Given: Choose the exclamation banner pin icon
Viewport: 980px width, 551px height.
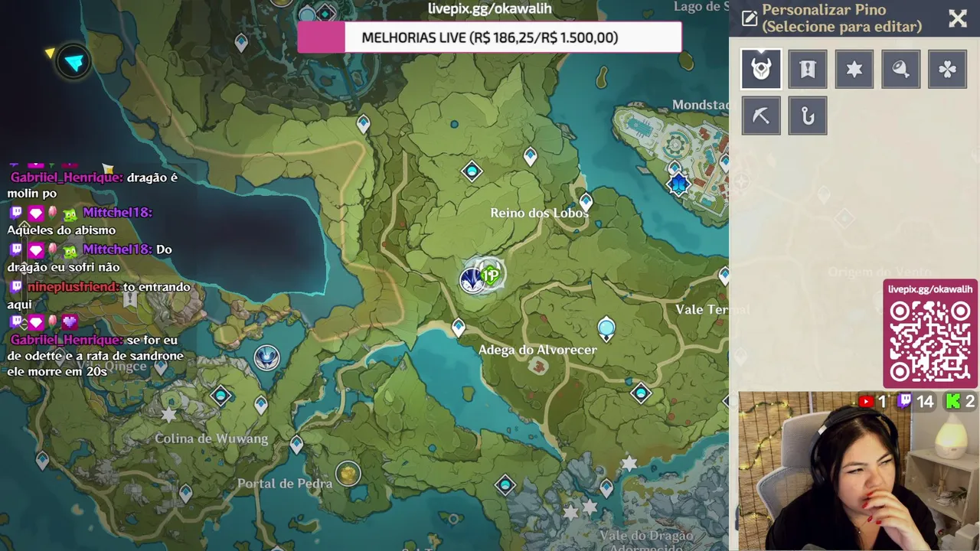Looking at the screenshot, I should [x=808, y=69].
